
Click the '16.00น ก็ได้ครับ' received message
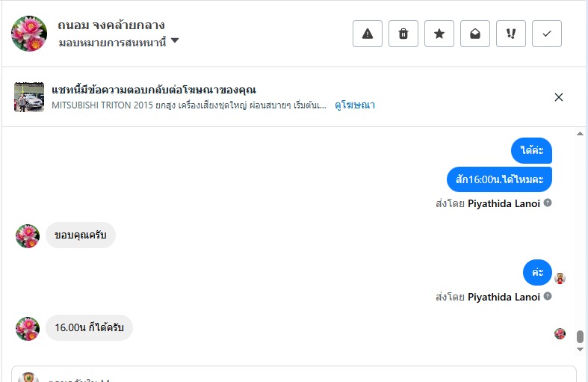[x=89, y=327]
